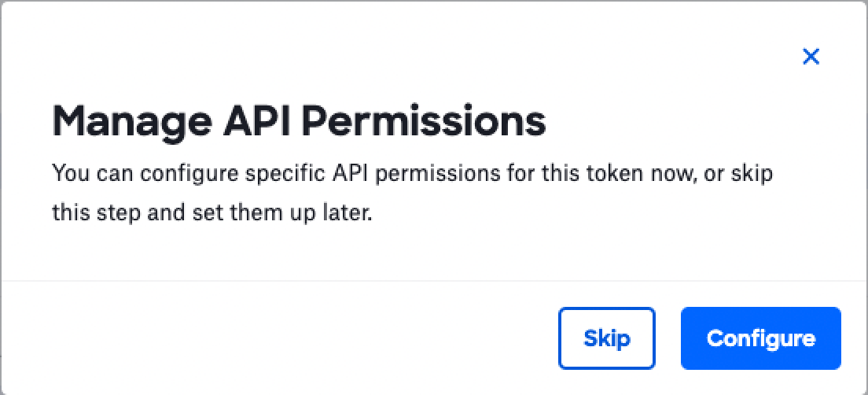Click the Skip button
Viewport: 868px width, 395px height.
(x=606, y=338)
